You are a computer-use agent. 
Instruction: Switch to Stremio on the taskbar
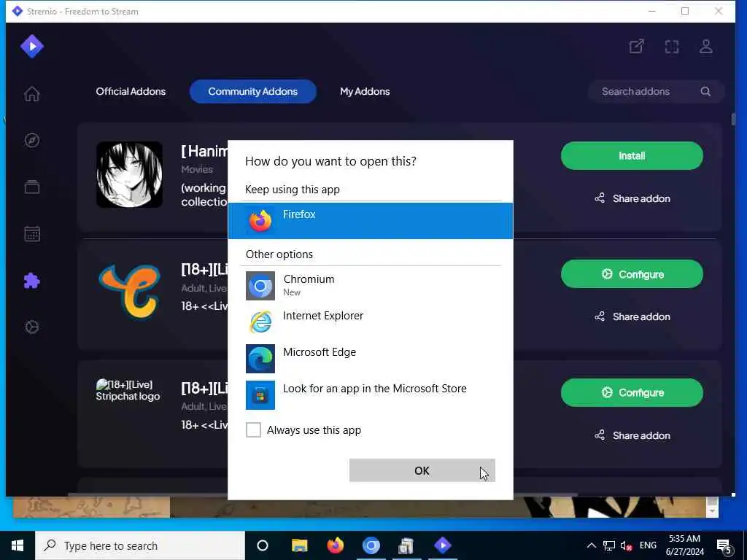click(443, 545)
